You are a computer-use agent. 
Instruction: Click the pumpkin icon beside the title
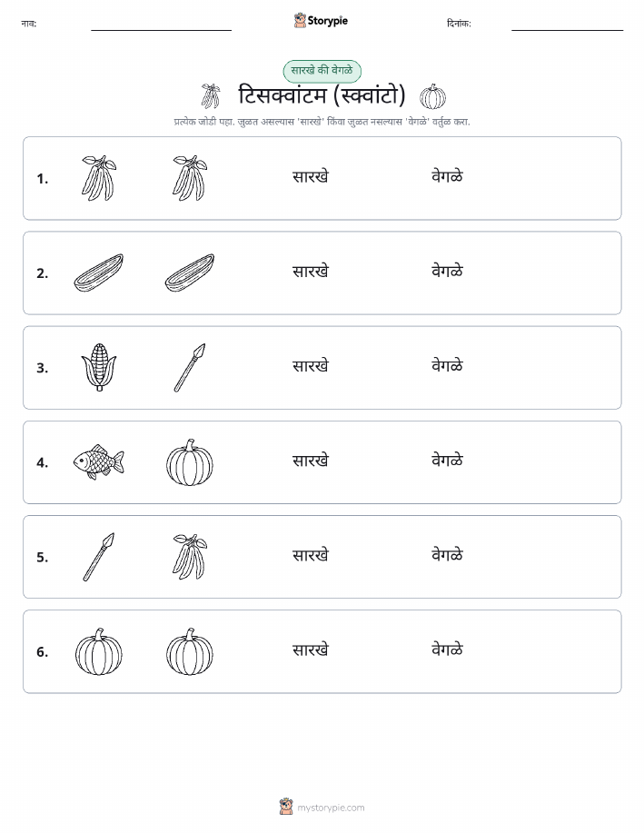click(x=432, y=96)
